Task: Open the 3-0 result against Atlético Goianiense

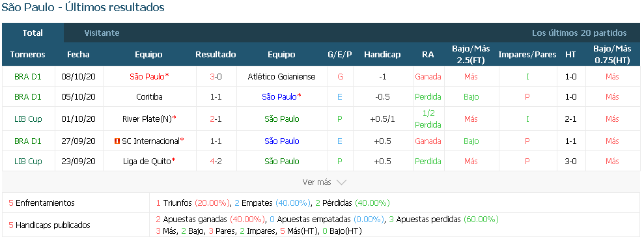Action: tap(216, 77)
